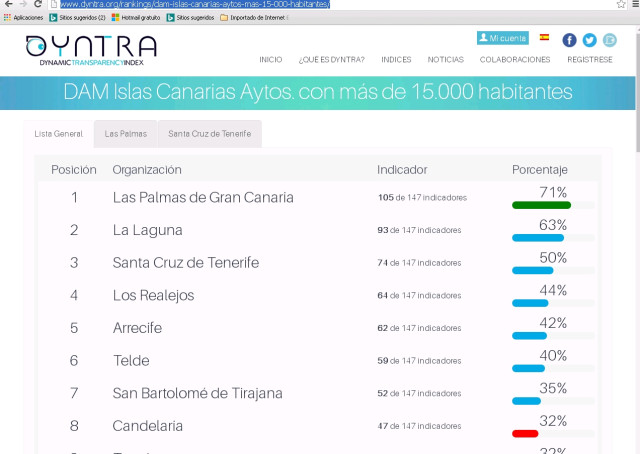Click the Posición column header
640x454 pixels.
tap(73, 170)
